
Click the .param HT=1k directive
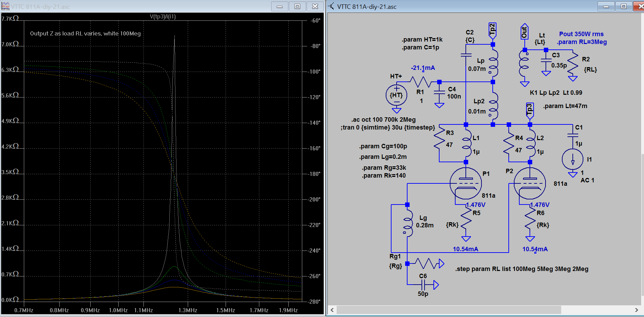click(422, 40)
